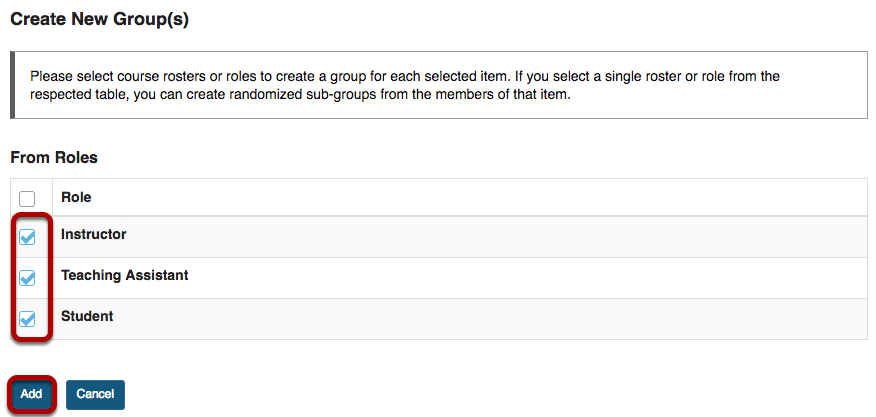876x417 pixels.
Task: Uncheck the Teaching Assistant checkbox
Action: (x=27, y=278)
